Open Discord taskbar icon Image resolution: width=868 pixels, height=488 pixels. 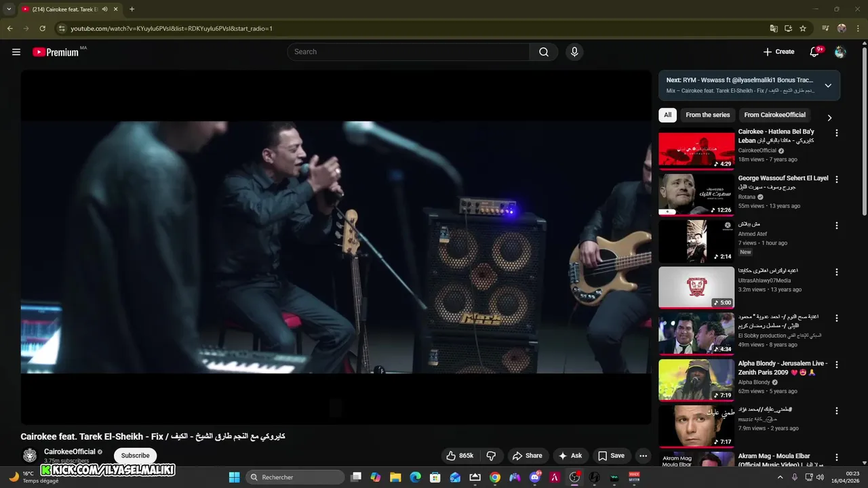(x=535, y=477)
